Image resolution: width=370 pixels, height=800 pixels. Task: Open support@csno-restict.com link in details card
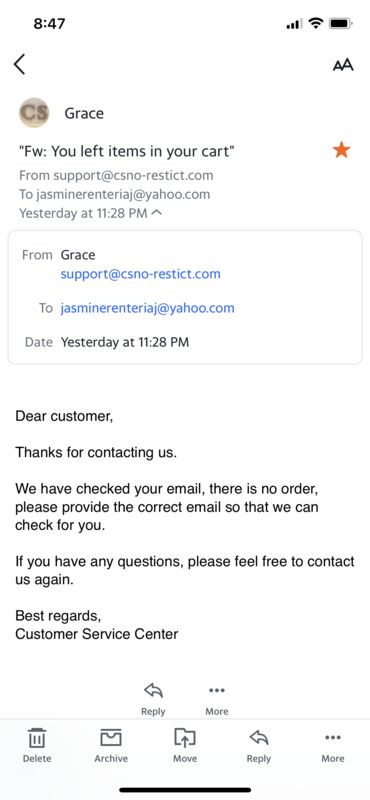point(140,274)
